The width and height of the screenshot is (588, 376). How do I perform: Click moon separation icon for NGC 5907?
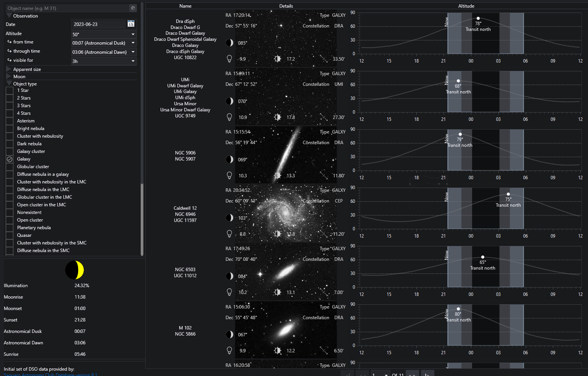[230, 159]
